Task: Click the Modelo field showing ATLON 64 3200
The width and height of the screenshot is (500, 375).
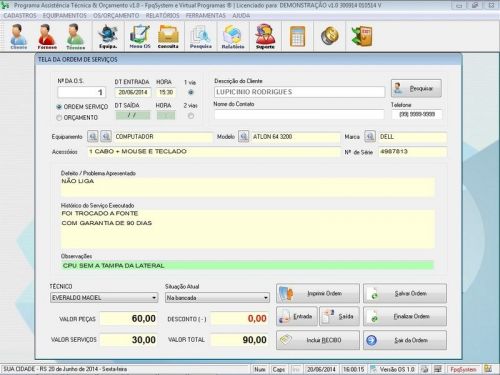Action: 295,137
